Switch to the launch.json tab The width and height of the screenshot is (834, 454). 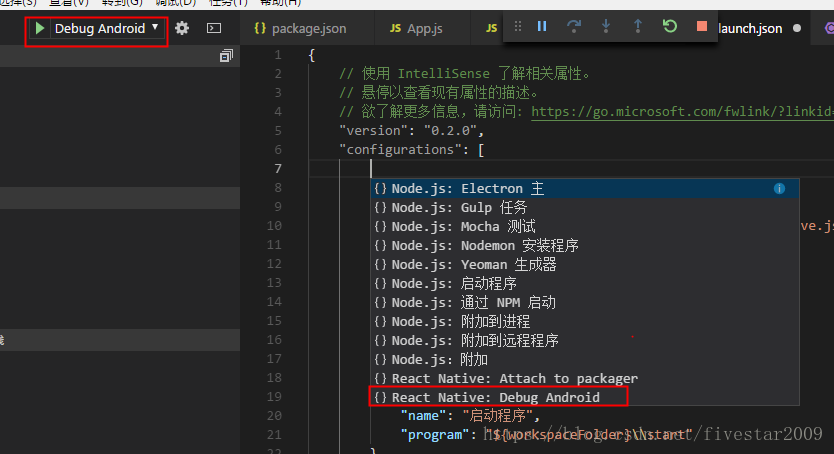coord(750,29)
